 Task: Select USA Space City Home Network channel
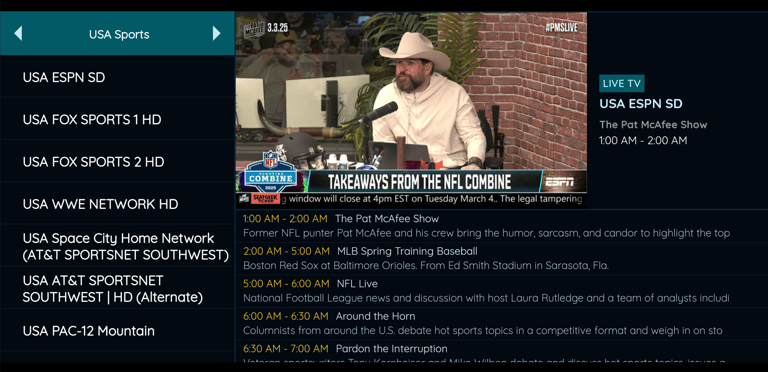117,246
